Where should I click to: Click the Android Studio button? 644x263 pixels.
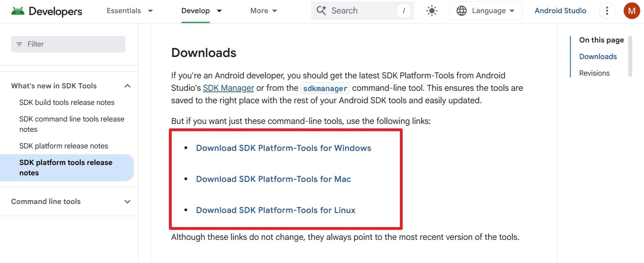[560, 11]
